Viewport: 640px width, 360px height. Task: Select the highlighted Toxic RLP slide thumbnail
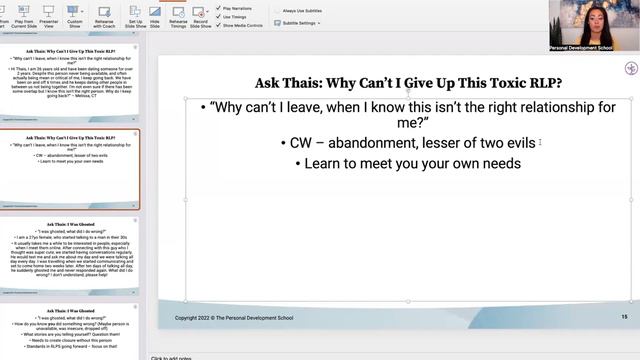(x=70, y=169)
